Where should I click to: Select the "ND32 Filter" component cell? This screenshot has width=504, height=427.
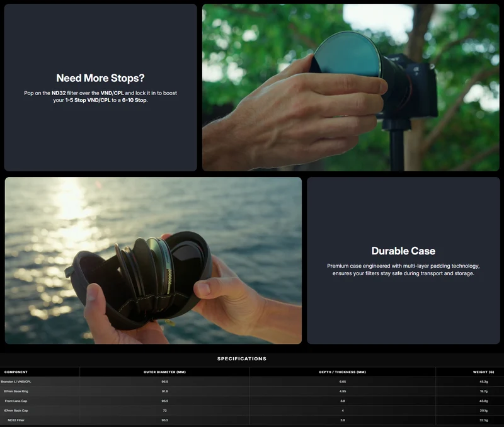[16, 420]
